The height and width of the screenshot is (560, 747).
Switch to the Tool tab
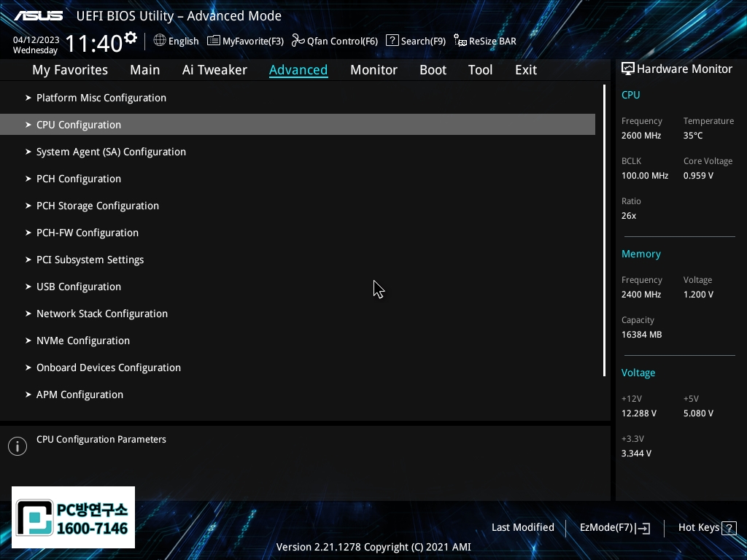tap(480, 70)
